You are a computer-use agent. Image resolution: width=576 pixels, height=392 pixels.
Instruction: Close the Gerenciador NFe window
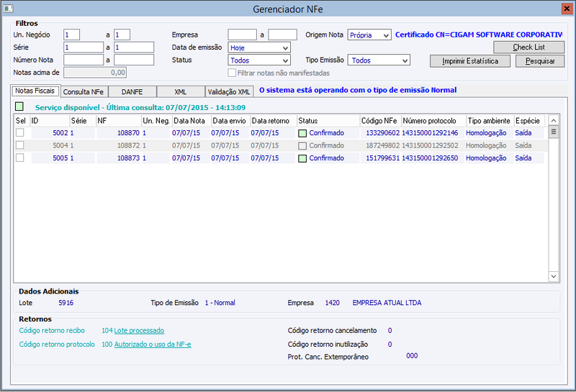click(567, 9)
